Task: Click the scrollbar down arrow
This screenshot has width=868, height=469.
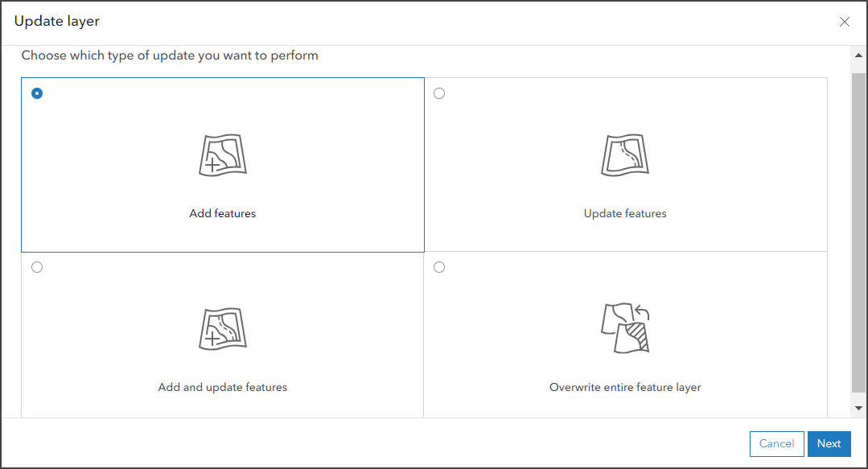Action: pos(858,409)
